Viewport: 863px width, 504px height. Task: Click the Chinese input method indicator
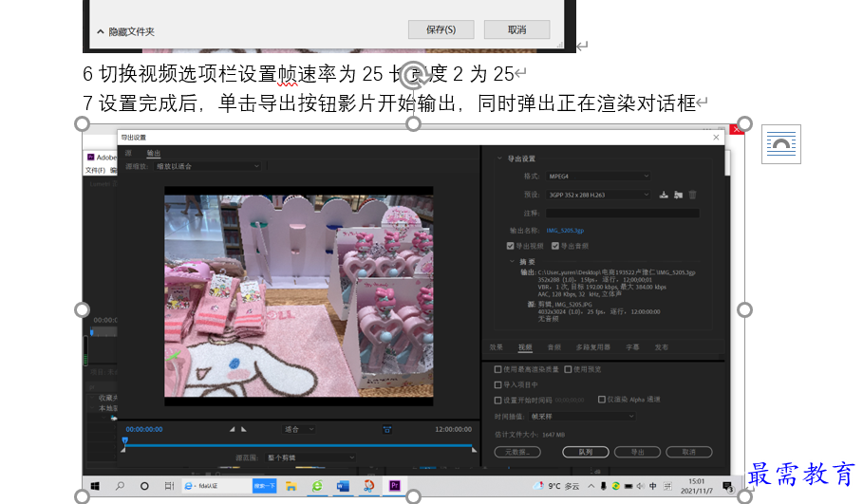653,486
